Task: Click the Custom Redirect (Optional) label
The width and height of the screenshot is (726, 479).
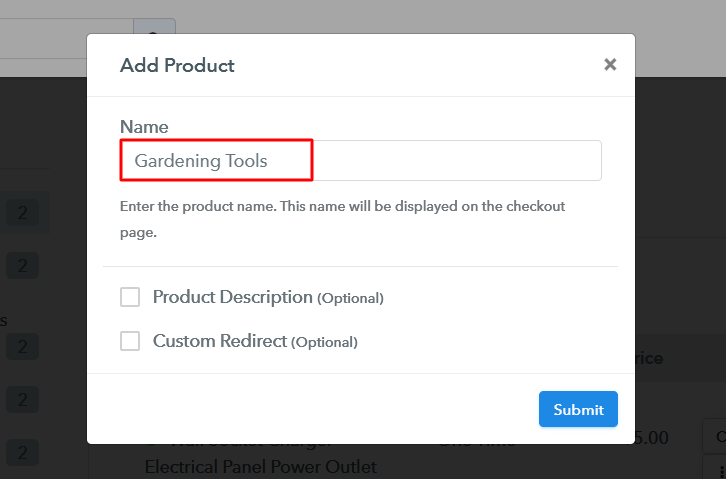Action: point(254,341)
